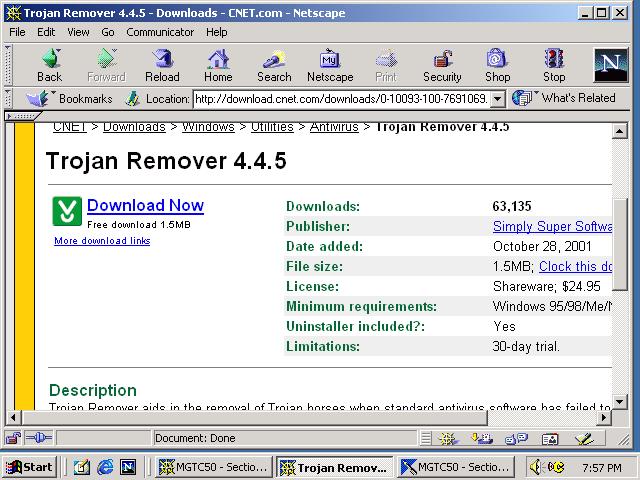Click the notepad quick launch icon
This screenshot has height=480, width=640.
click(82, 467)
